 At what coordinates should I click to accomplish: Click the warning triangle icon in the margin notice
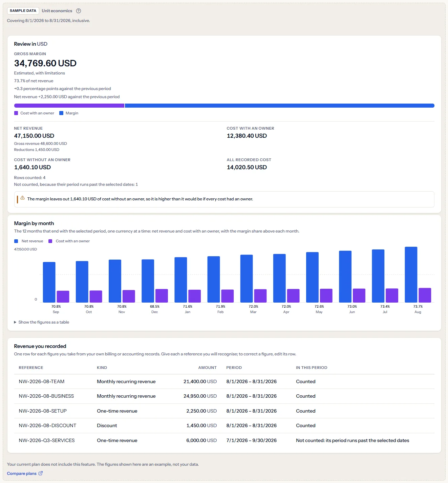tap(23, 198)
